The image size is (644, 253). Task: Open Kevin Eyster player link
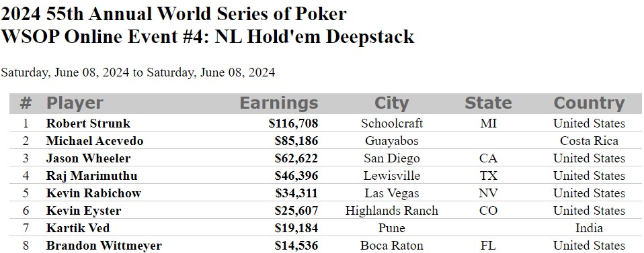[83, 211]
